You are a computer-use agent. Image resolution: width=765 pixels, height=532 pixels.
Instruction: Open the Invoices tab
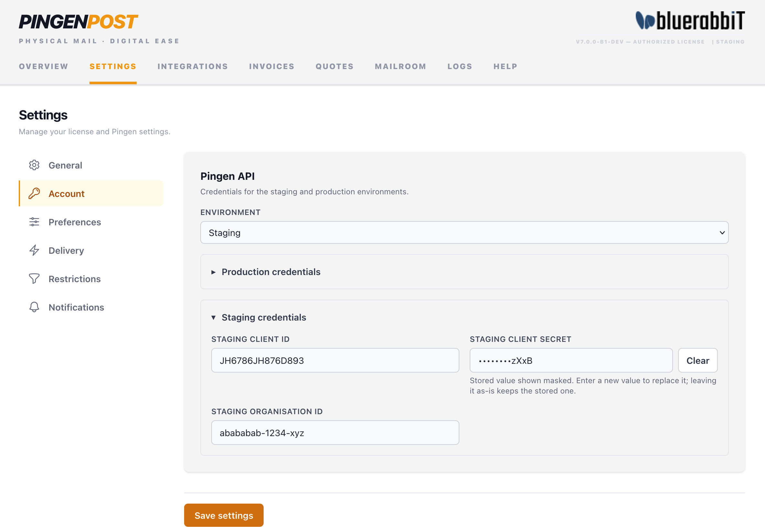coord(272,66)
